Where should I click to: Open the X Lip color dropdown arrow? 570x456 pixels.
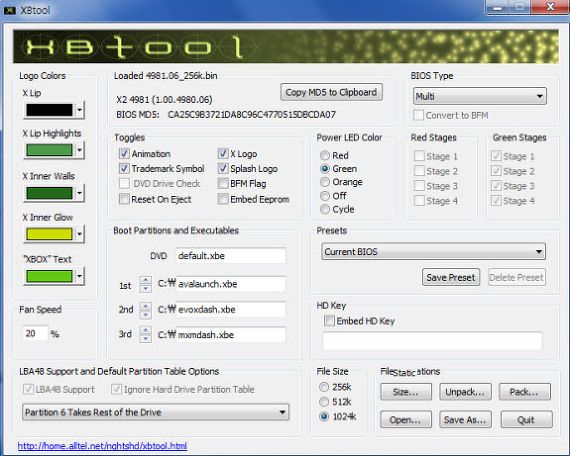click(79, 109)
